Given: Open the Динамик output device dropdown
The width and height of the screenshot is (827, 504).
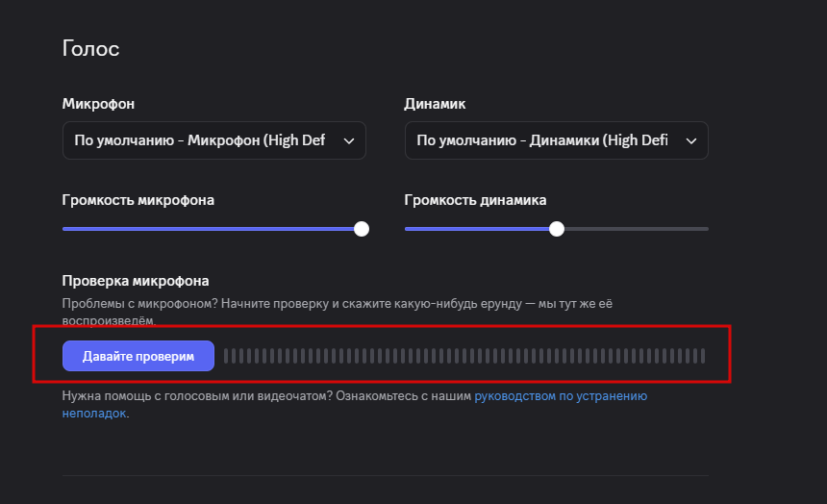Looking at the screenshot, I should [556, 140].
